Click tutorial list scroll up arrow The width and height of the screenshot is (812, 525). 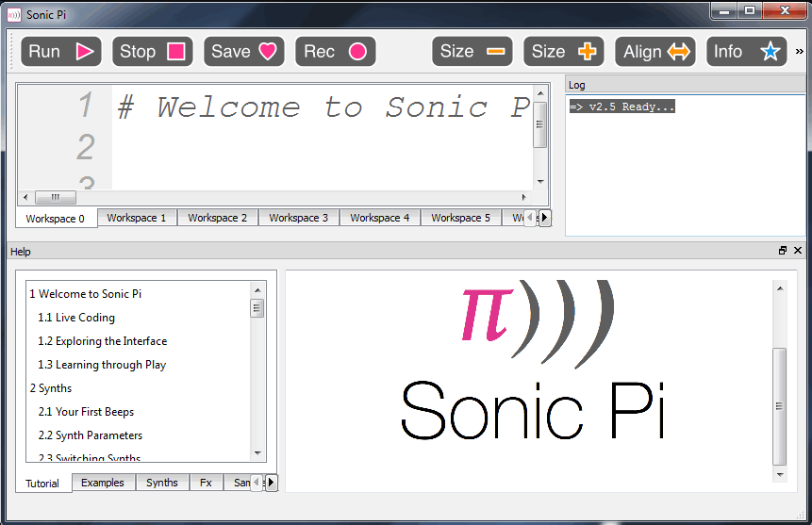257,290
